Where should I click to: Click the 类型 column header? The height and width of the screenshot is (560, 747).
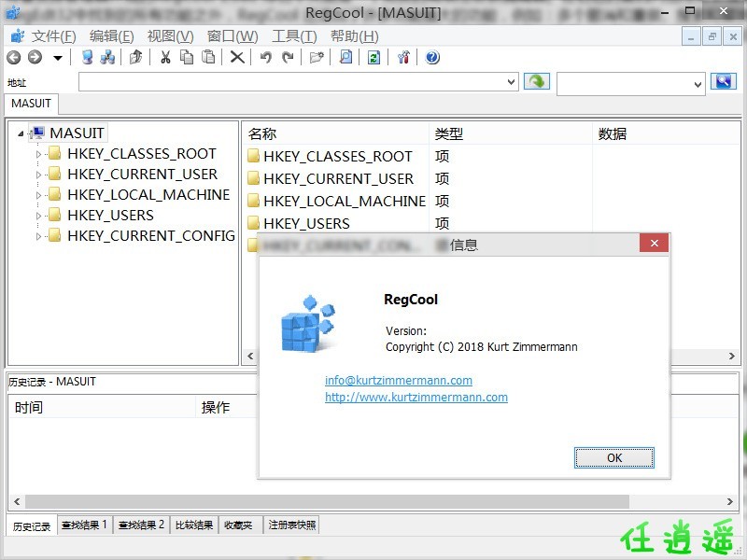511,133
